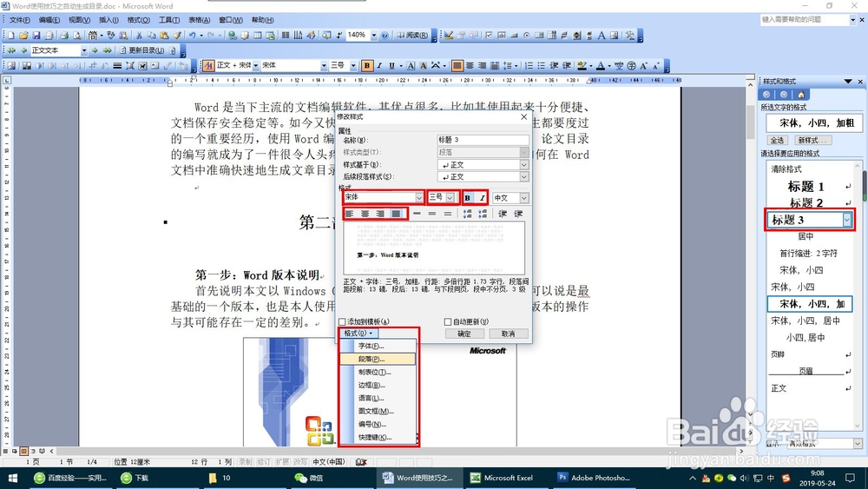Check the 自动更新 checkbox
The height and width of the screenshot is (489, 868).
coord(448,321)
